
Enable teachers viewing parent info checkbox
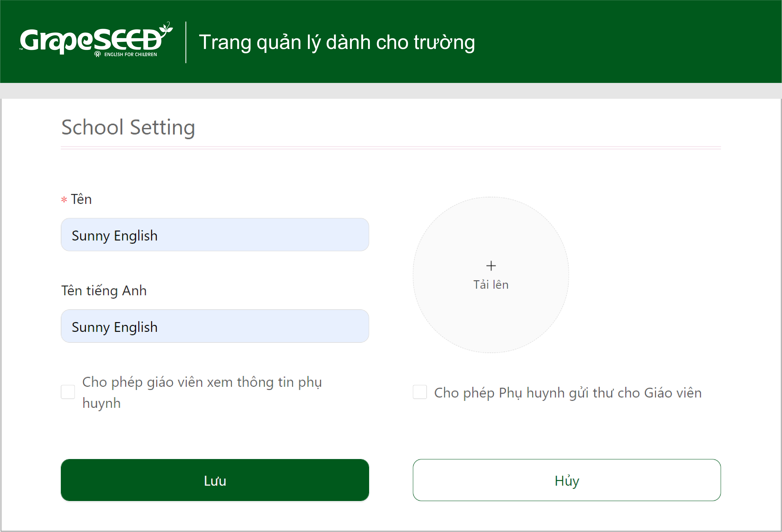tap(68, 392)
